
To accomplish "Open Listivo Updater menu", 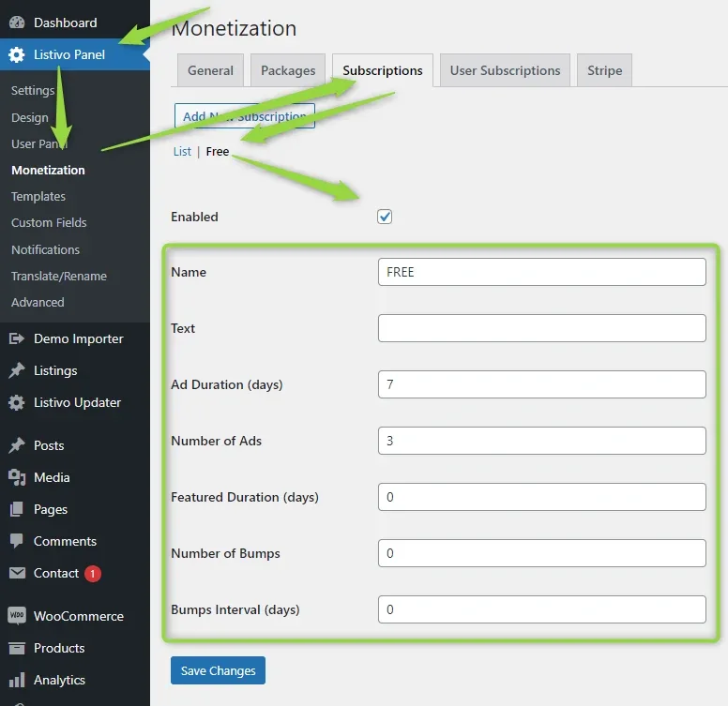I will point(75,402).
